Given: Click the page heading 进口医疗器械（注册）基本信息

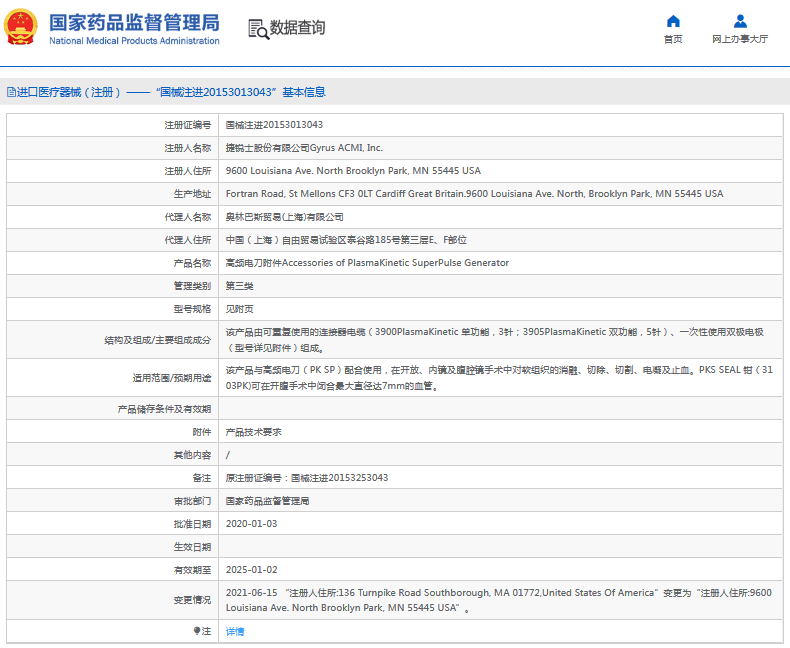Looking at the screenshot, I should [171, 92].
